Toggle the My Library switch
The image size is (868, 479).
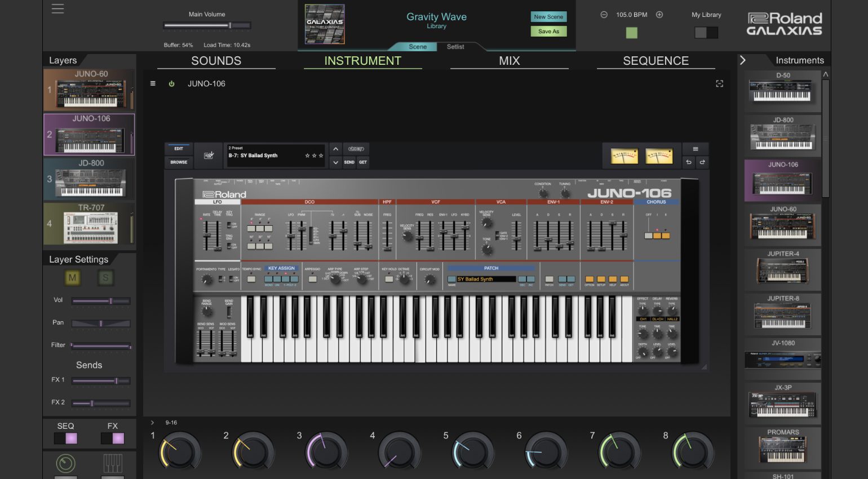706,33
